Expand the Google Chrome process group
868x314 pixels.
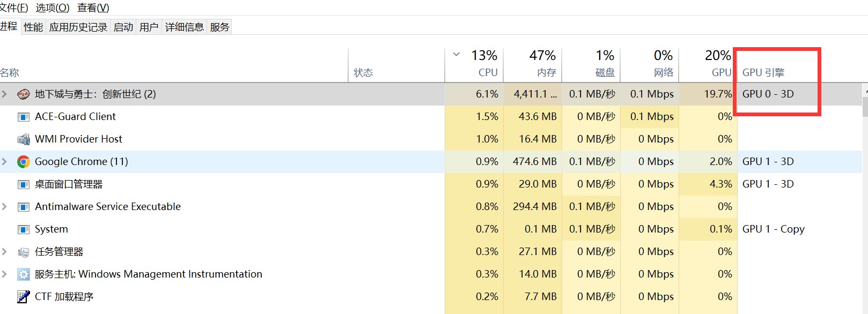5,162
